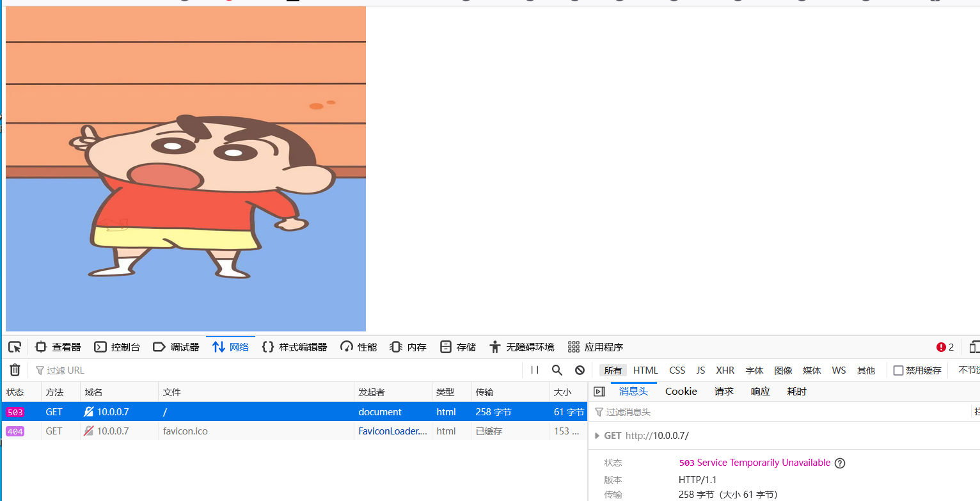Show the 响应 response tab
This screenshot has height=501, width=980.
pyautogui.click(x=760, y=392)
